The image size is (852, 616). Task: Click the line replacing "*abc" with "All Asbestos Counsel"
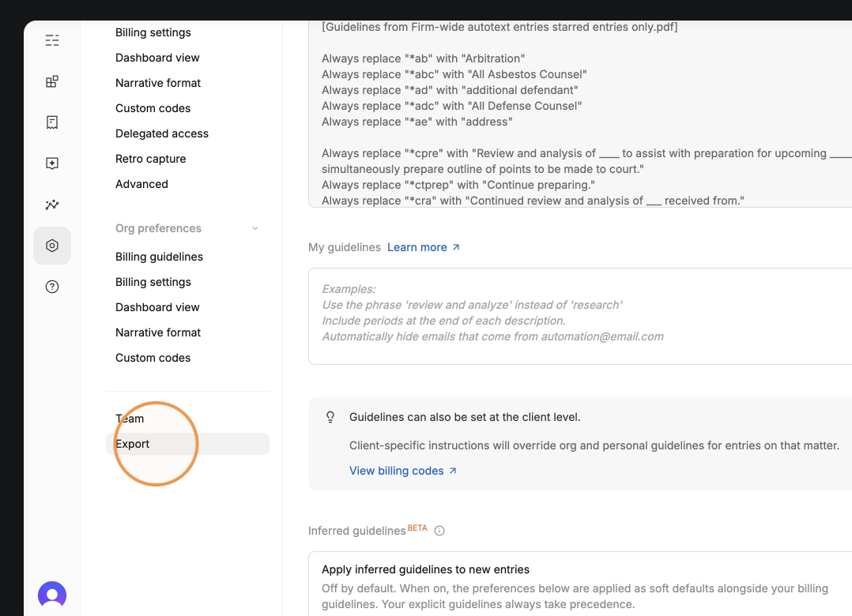click(454, 74)
